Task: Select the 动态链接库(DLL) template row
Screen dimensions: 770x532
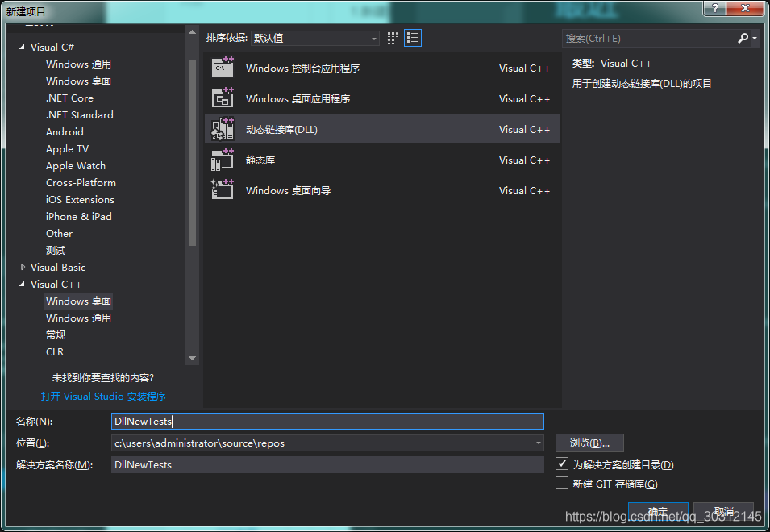Action: click(x=382, y=129)
